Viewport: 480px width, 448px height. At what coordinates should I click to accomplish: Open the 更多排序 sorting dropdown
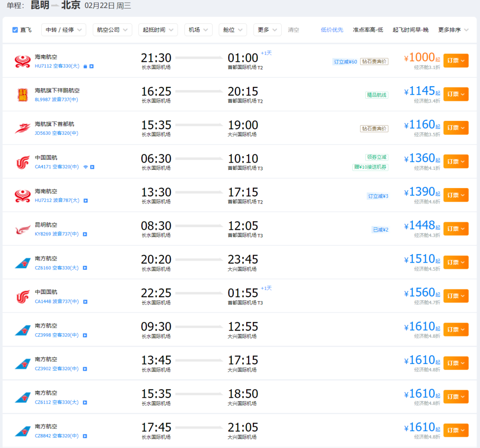coord(453,30)
